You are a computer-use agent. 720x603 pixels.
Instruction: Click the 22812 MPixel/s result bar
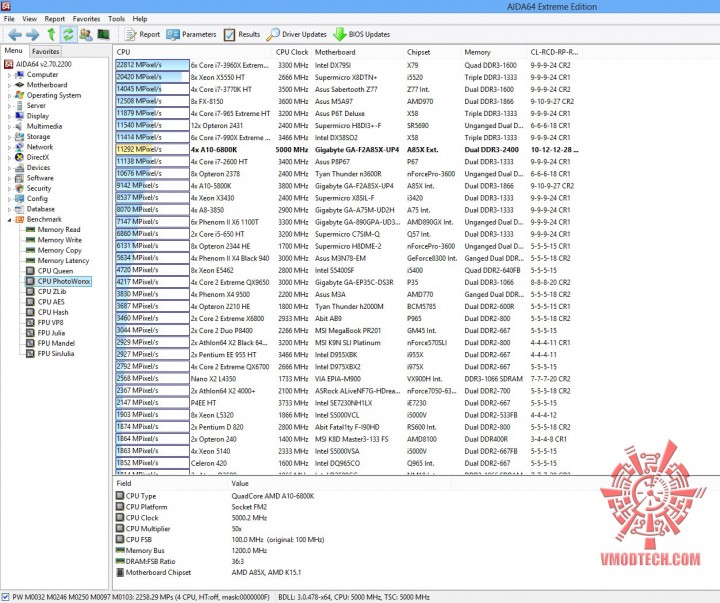[x=152, y=65]
